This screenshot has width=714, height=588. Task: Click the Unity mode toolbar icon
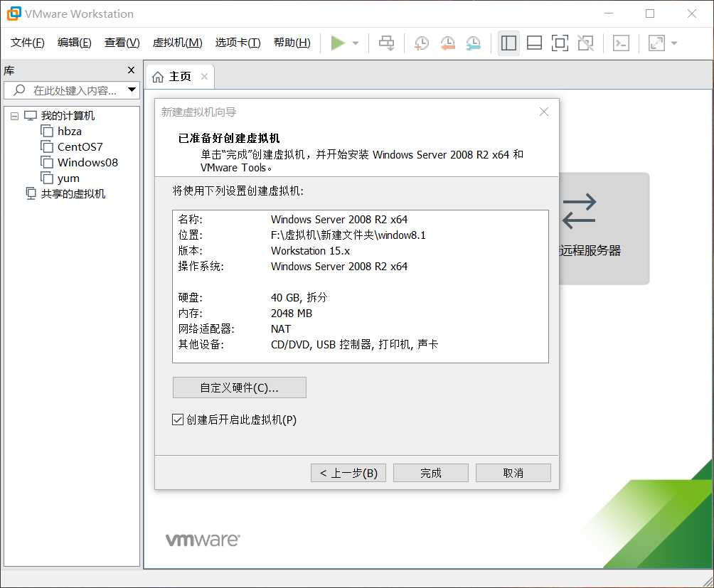pyautogui.click(x=585, y=43)
